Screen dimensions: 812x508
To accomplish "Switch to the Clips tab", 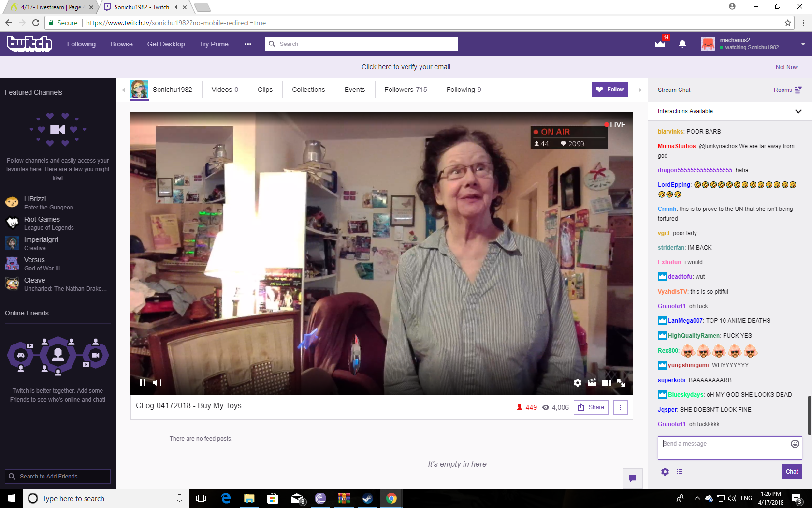I will (265, 90).
